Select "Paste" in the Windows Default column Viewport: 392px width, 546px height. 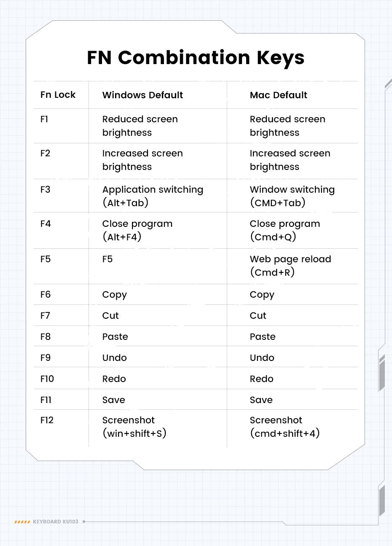pyautogui.click(x=115, y=337)
